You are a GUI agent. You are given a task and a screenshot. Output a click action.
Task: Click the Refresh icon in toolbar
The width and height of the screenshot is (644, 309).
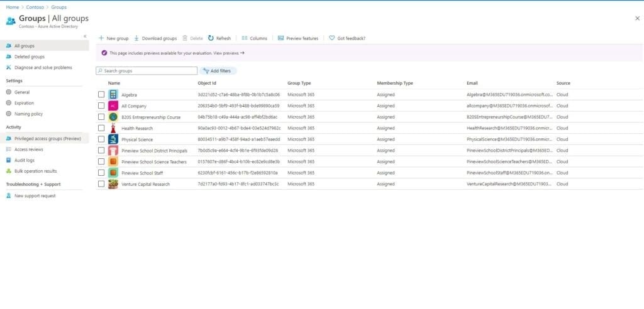(211, 38)
